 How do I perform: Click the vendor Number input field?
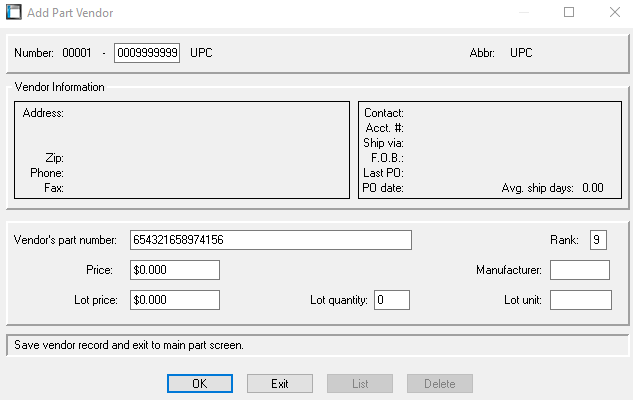click(147, 52)
